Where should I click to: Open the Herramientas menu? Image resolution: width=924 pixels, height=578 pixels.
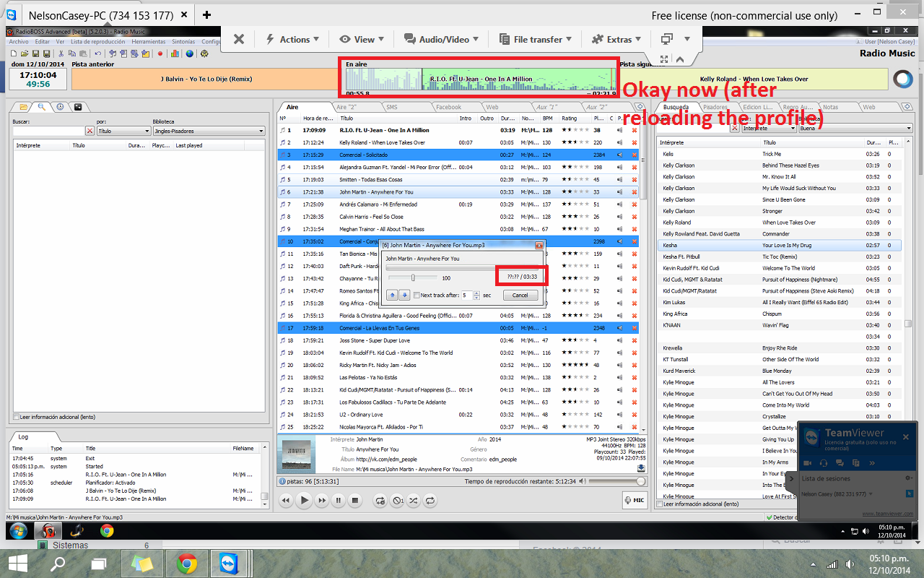coord(149,42)
